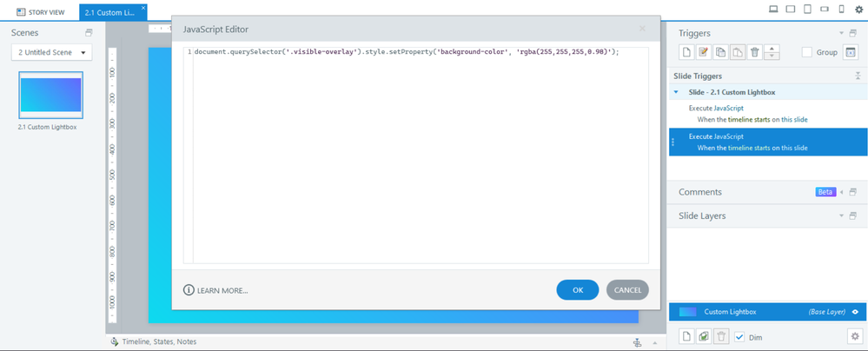Delete the selected trigger

pos(754,52)
